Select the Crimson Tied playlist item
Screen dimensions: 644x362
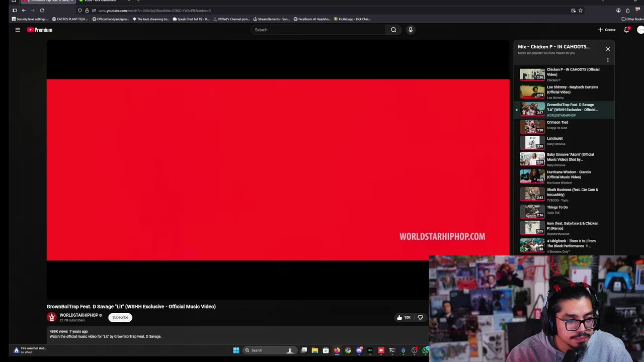pyautogui.click(x=563, y=126)
